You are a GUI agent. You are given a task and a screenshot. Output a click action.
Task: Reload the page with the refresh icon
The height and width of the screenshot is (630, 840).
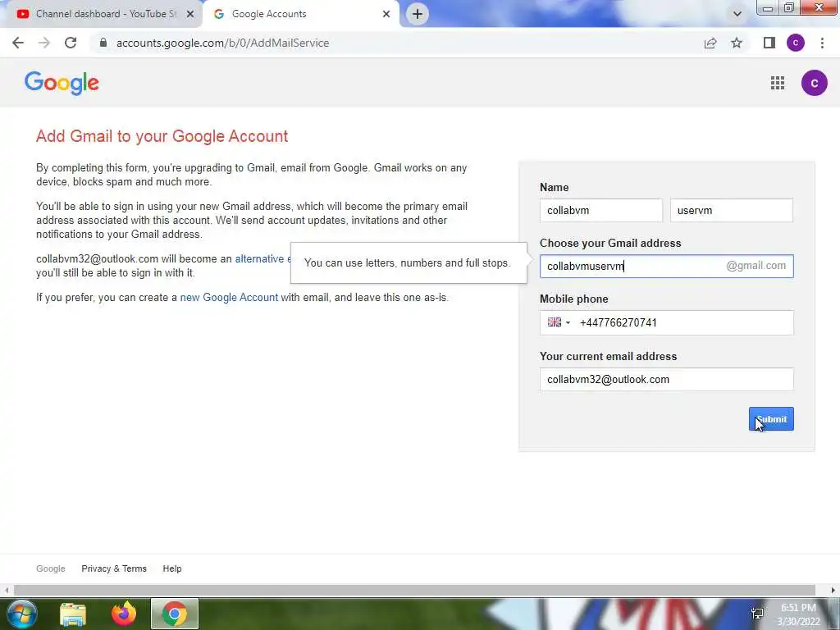click(x=71, y=43)
